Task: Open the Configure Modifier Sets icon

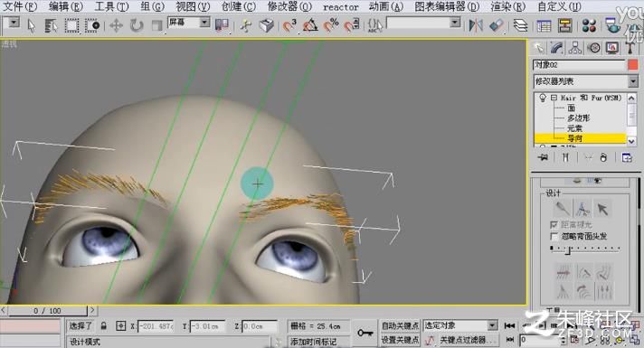Action: (x=627, y=157)
